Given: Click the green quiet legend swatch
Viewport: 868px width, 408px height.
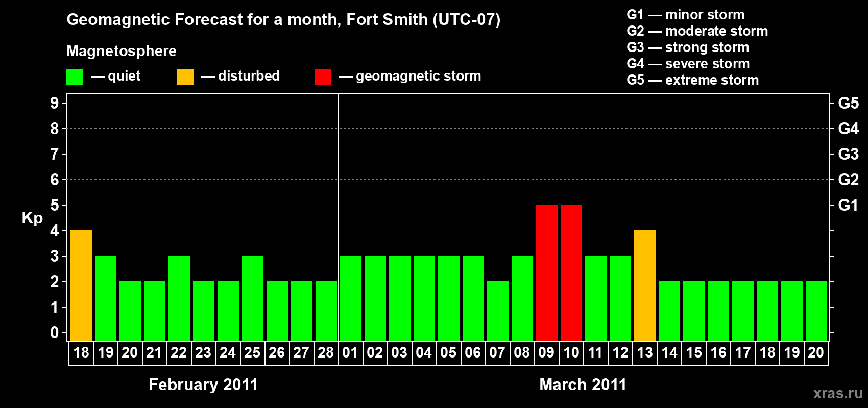Looking at the screenshot, I should 75,77.
